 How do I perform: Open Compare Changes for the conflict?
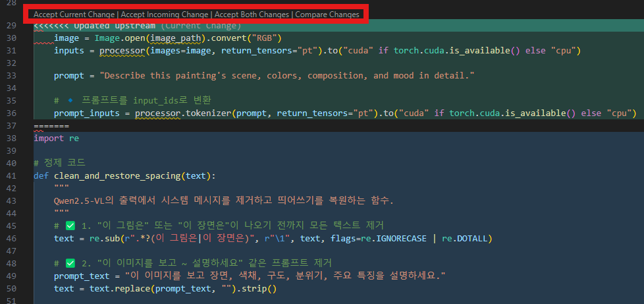tap(327, 15)
